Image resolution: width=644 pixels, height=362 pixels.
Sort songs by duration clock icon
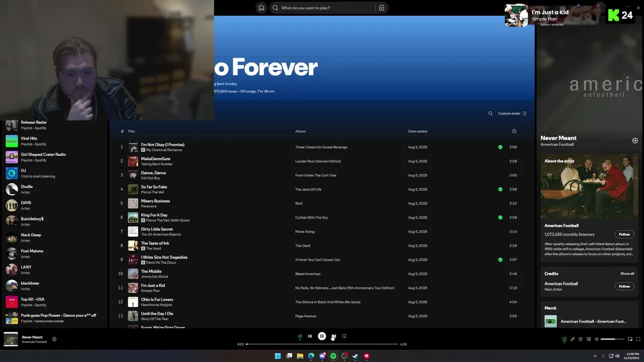tap(514, 131)
